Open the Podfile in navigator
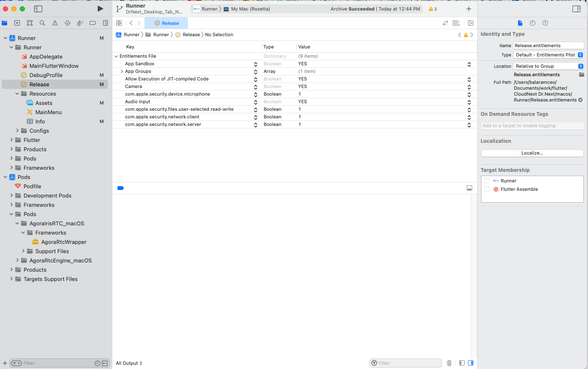The width and height of the screenshot is (588, 369). [x=32, y=186]
